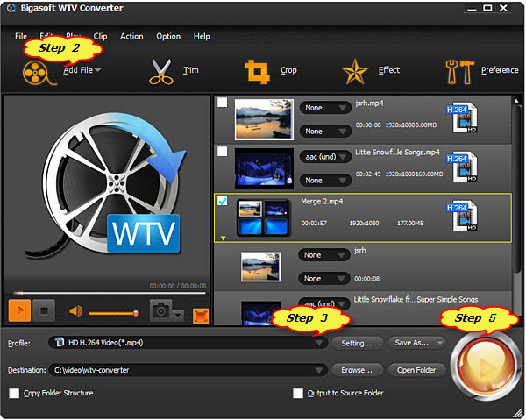
Task: Click the Browse... button
Action: pyautogui.click(x=357, y=370)
